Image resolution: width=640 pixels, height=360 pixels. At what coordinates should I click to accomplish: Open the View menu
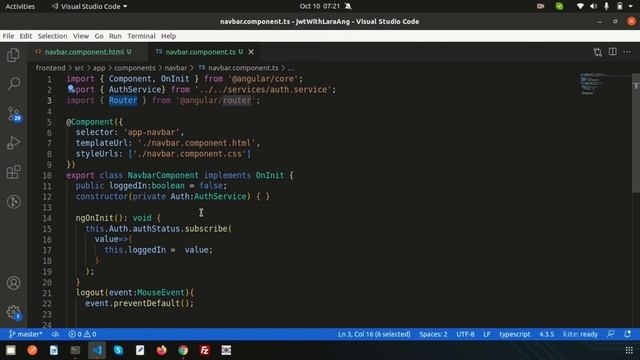pos(81,36)
